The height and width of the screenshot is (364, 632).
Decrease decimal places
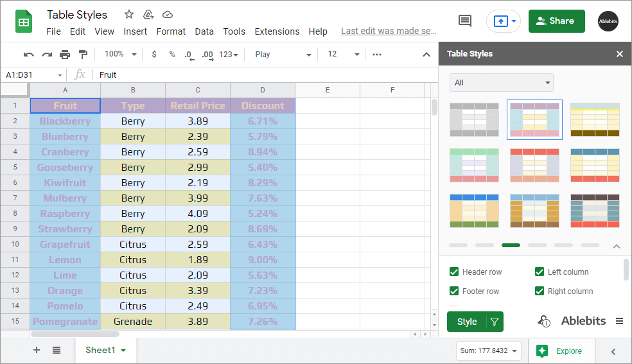pos(189,55)
